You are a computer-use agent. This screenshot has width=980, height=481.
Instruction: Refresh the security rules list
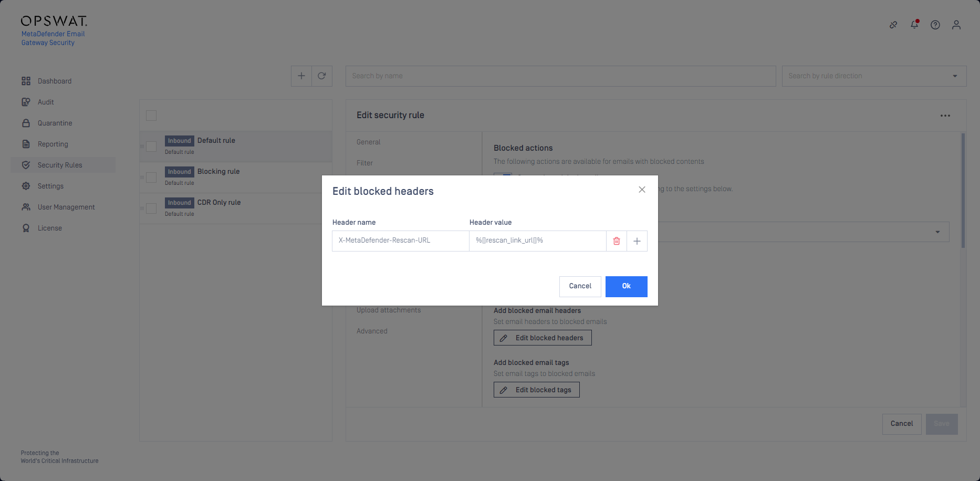[x=322, y=76]
